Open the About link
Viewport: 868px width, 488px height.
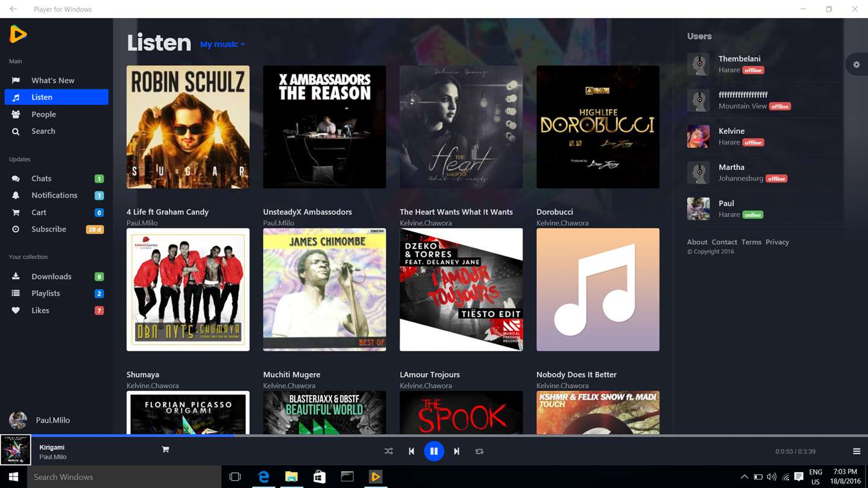click(697, 242)
